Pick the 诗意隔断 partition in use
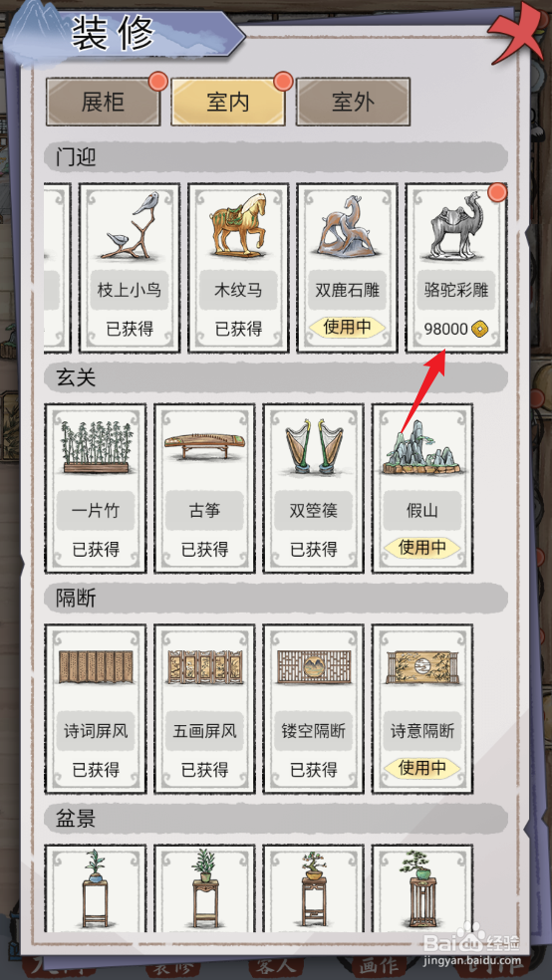 (421, 709)
